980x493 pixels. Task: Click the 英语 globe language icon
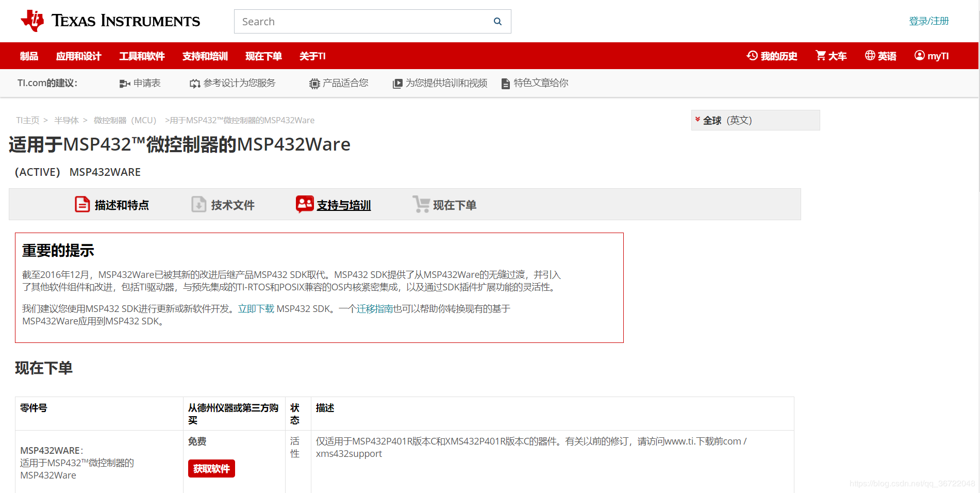pos(870,55)
